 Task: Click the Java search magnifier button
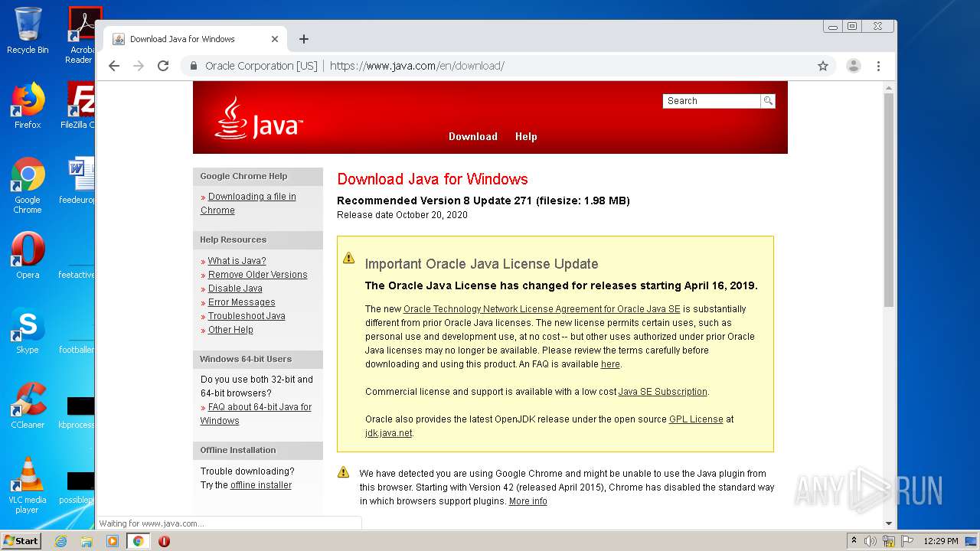click(768, 101)
